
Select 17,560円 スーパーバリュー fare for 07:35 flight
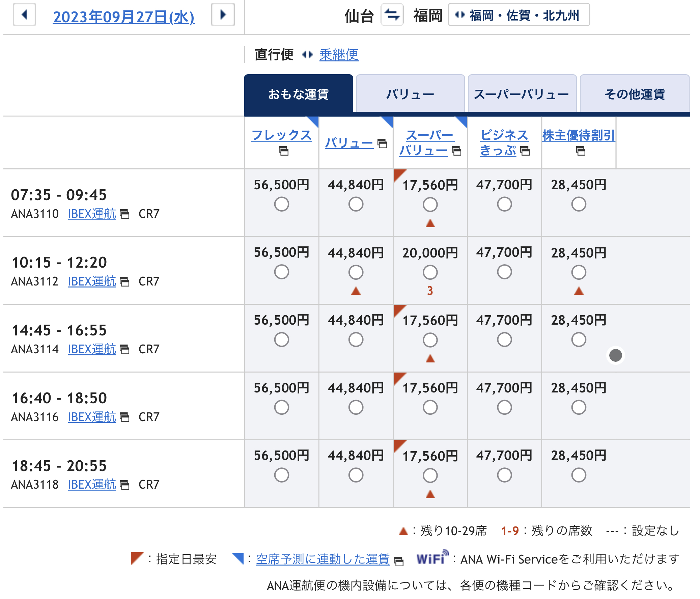(x=430, y=205)
